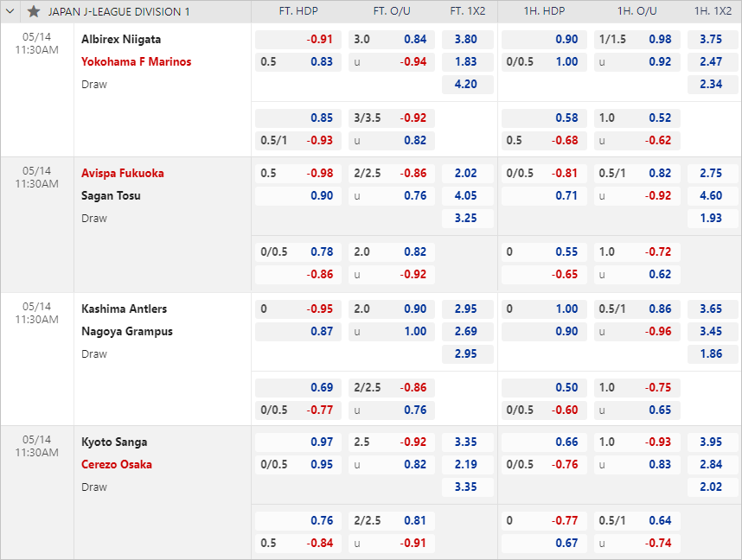The height and width of the screenshot is (560, 742).
Task: Pick the first-half draw odds 1.86
Action: pos(713,353)
